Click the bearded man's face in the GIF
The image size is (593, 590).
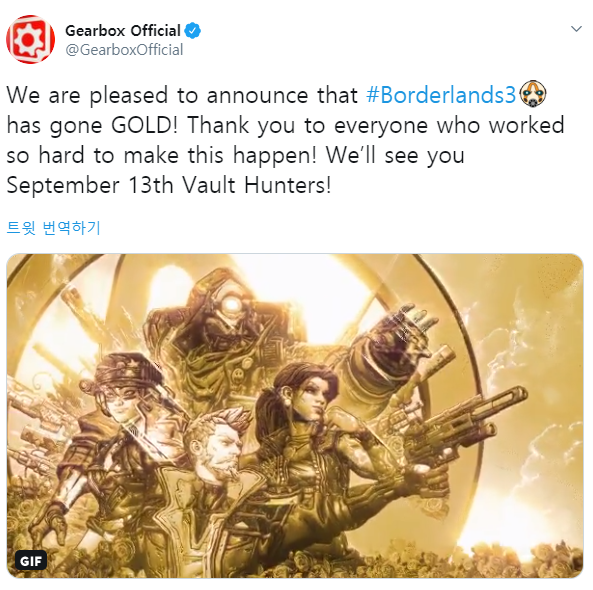pyautogui.click(x=216, y=442)
